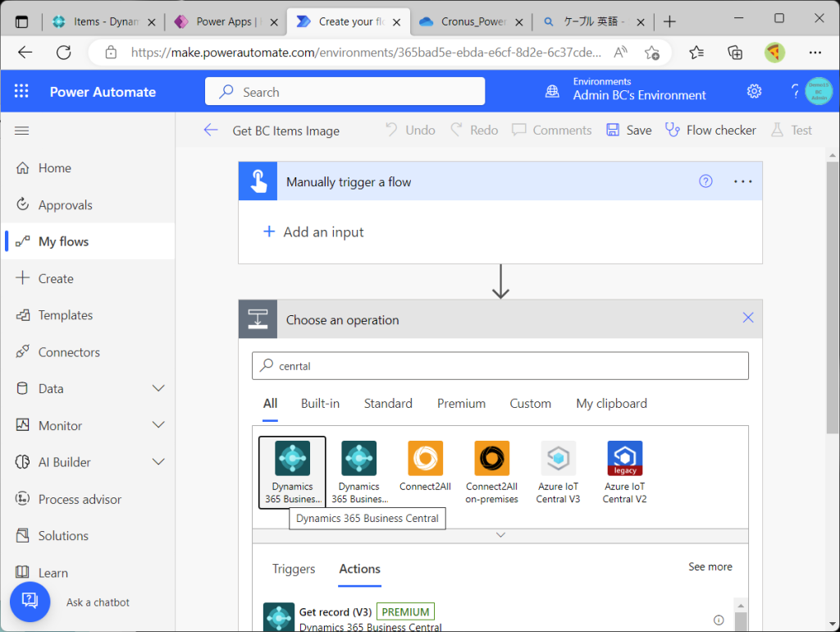Click Save in the flow toolbar
Viewport: 840px width, 632px height.
point(629,131)
